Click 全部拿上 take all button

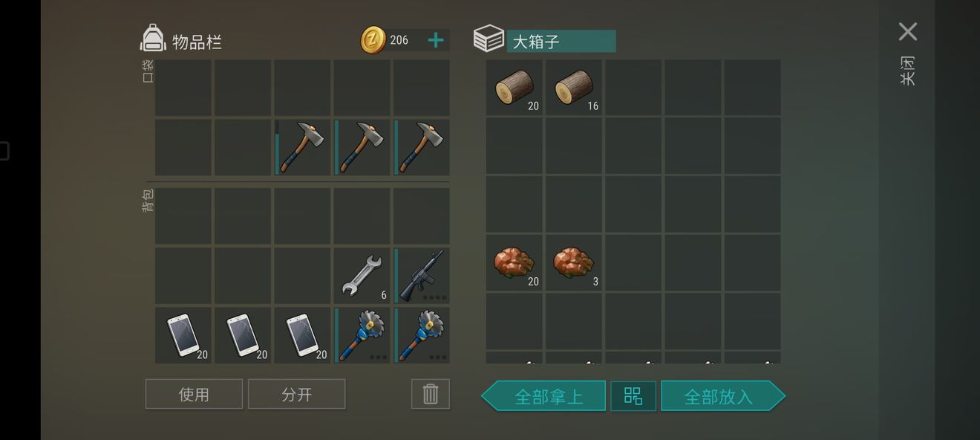coord(543,395)
